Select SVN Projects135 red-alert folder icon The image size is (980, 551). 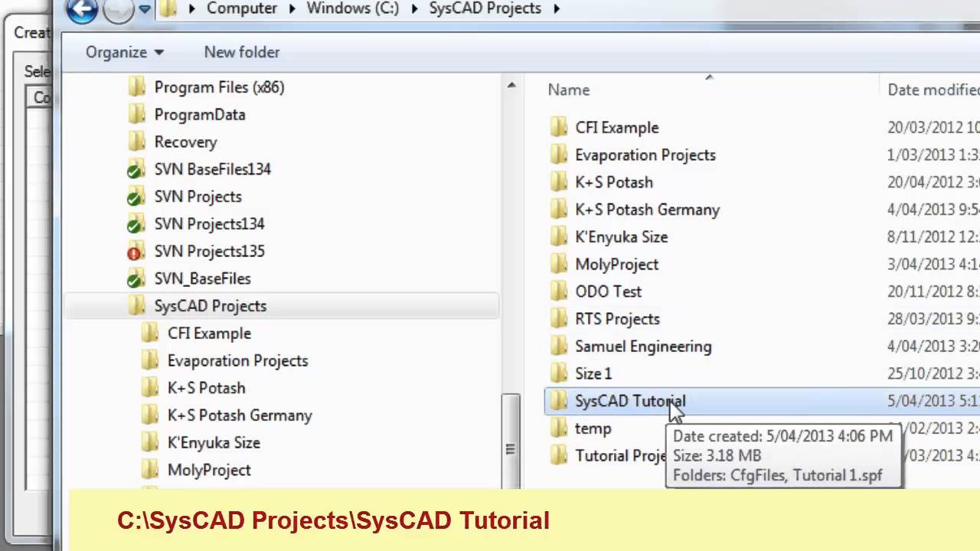tap(136, 252)
